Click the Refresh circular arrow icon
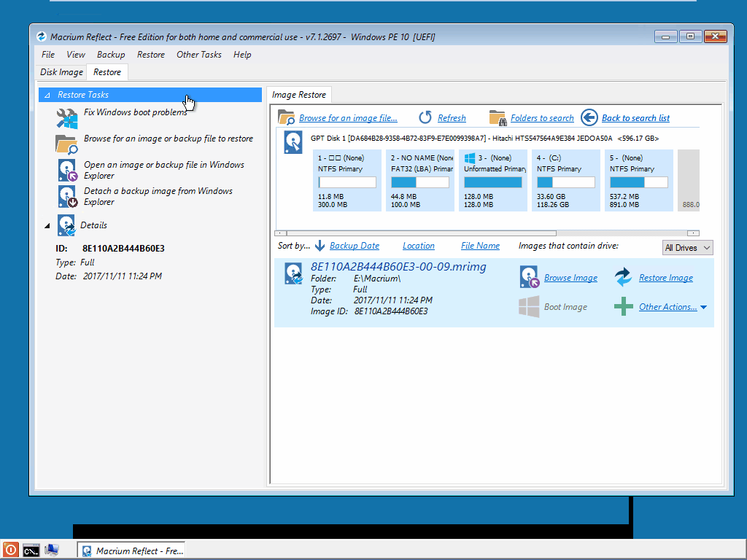Image resolution: width=747 pixels, height=560 pixels. [425, 117]
